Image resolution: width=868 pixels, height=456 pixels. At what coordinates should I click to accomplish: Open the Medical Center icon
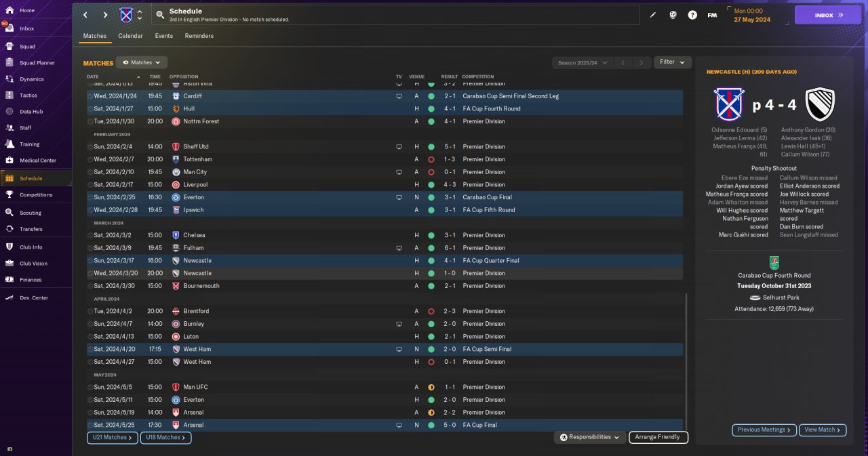tap(9, 161)
